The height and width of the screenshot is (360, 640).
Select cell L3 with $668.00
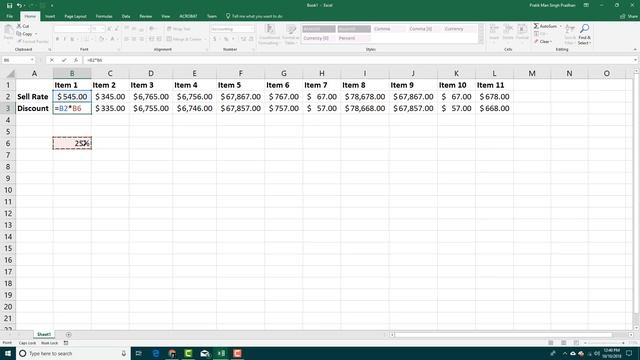coord(494,109)
